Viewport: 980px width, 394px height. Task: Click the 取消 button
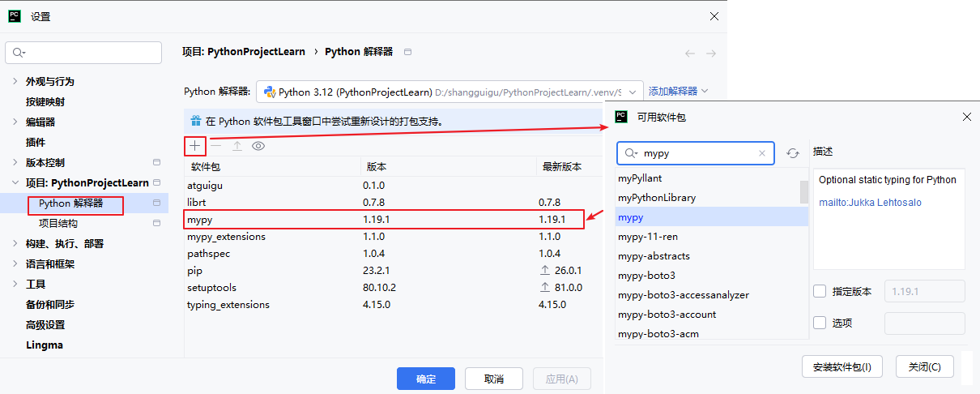494,379
